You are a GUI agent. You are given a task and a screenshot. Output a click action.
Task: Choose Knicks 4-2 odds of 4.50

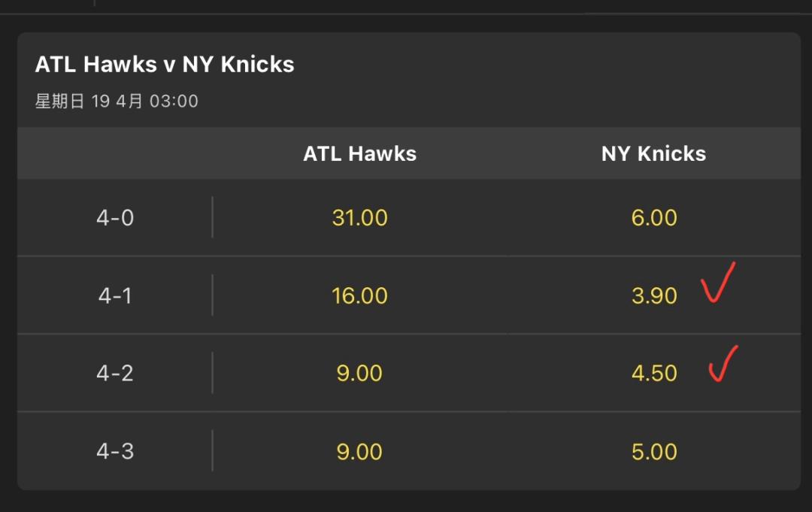pyautogui.click(x=654, y=373)
